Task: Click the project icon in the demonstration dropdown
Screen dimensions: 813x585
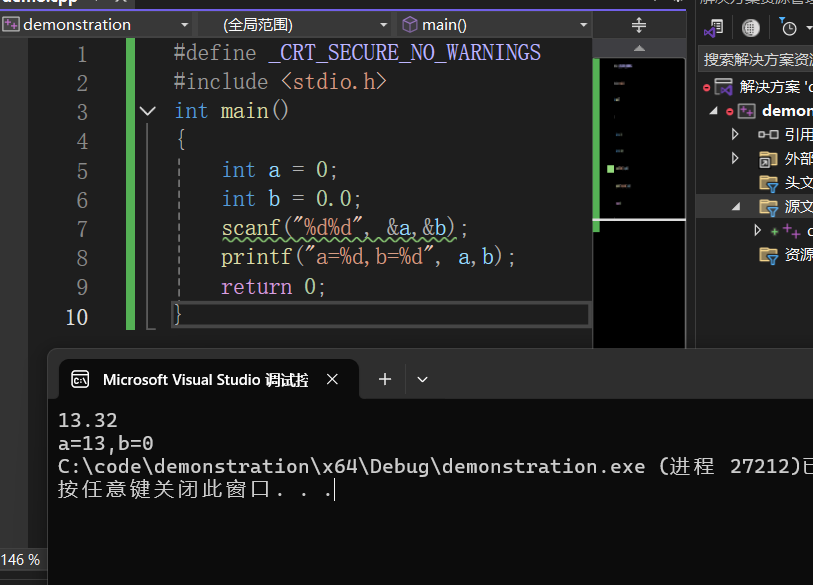Action: click(10, 24)
